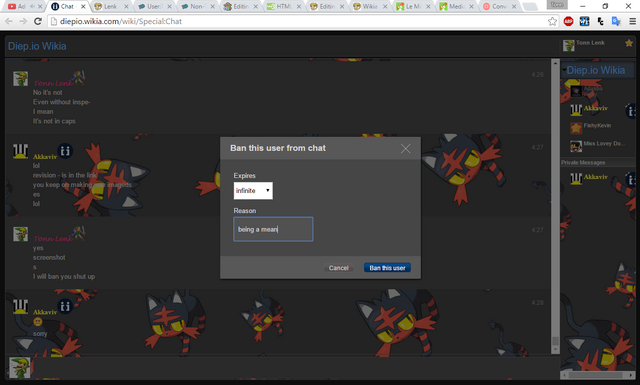Open the Expires duration dropdown
Viewport: 640px width, 385px height.
click(253, 191)
